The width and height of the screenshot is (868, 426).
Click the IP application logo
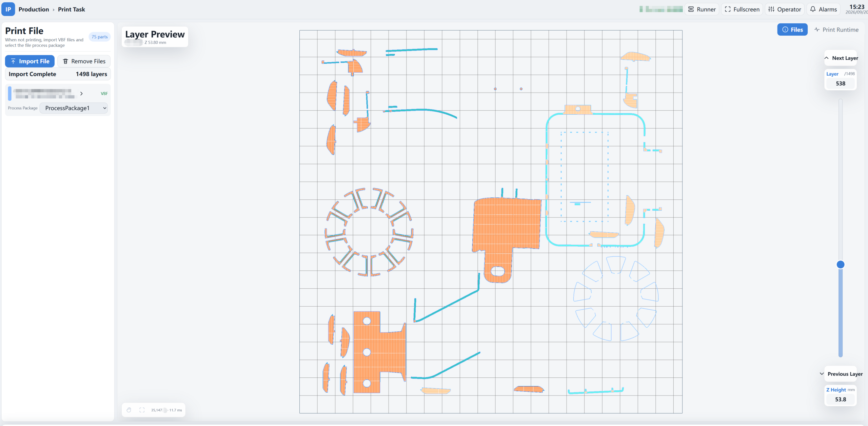point(8,9)
